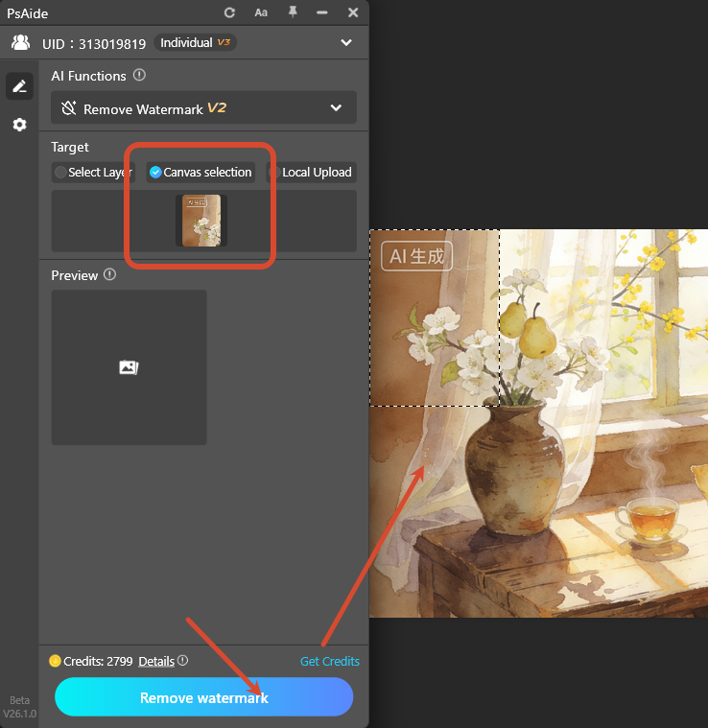Expand the account chevron on the UID row

point(345,43)
